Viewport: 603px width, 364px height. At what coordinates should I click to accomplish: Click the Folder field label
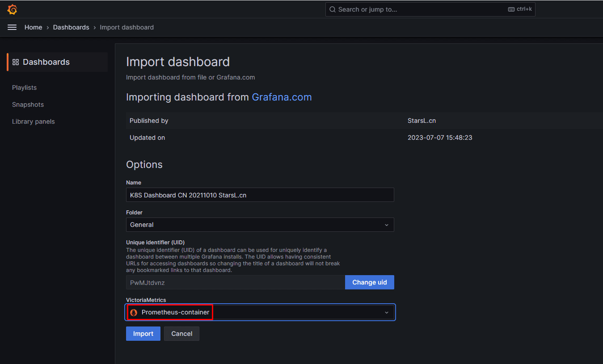134,213
